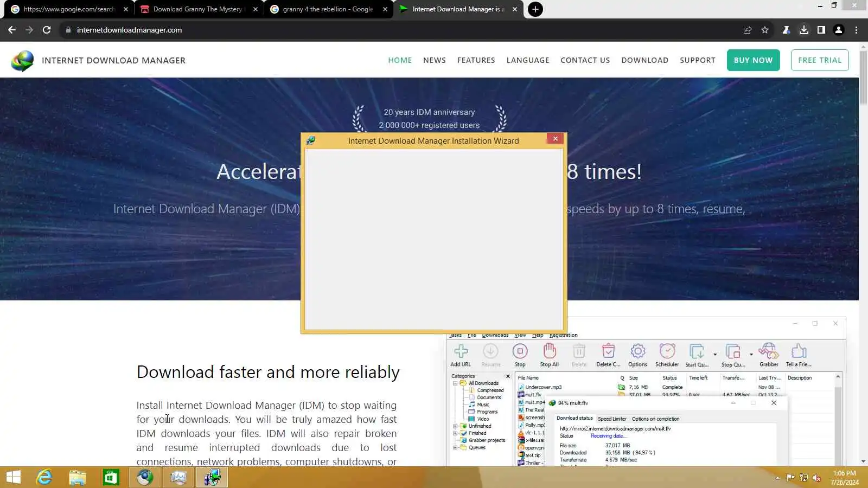Image resolution: width=868 pixels, height=488 pixels.
Task: Launch Internet Explorer from the taskbar
Action: tap(44, 477)
